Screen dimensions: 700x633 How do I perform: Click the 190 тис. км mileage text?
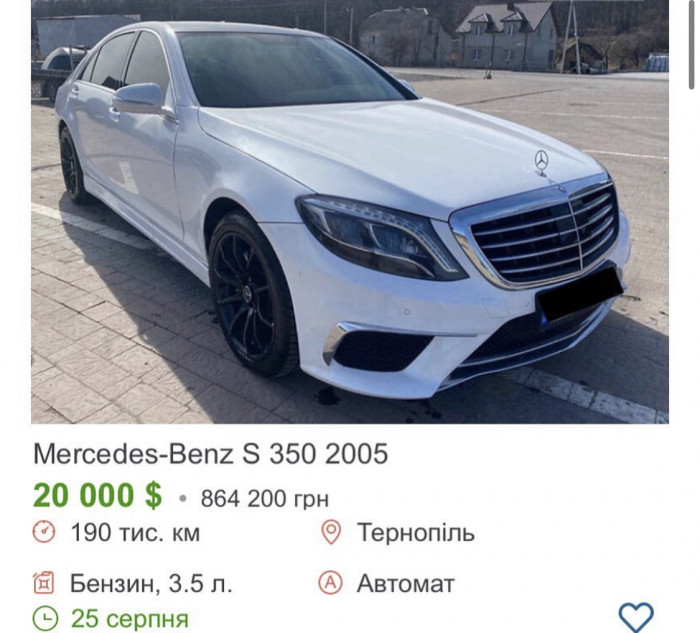(135, 532)
